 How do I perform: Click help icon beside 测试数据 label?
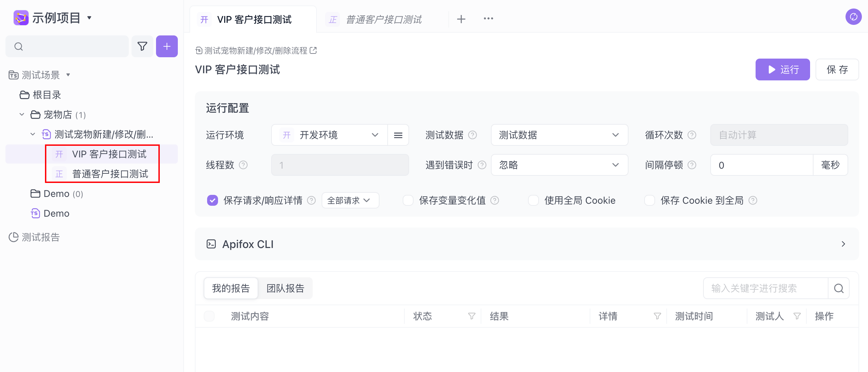tap(472, 135)
